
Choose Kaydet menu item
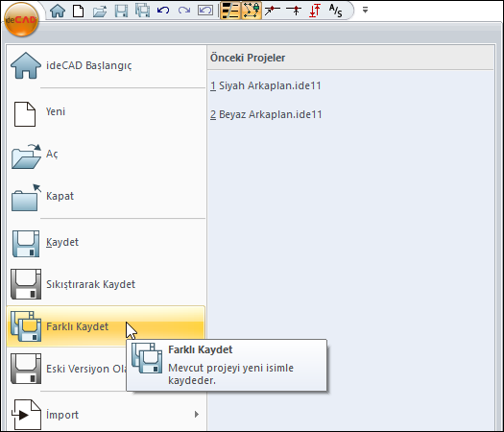pos(106,242)
